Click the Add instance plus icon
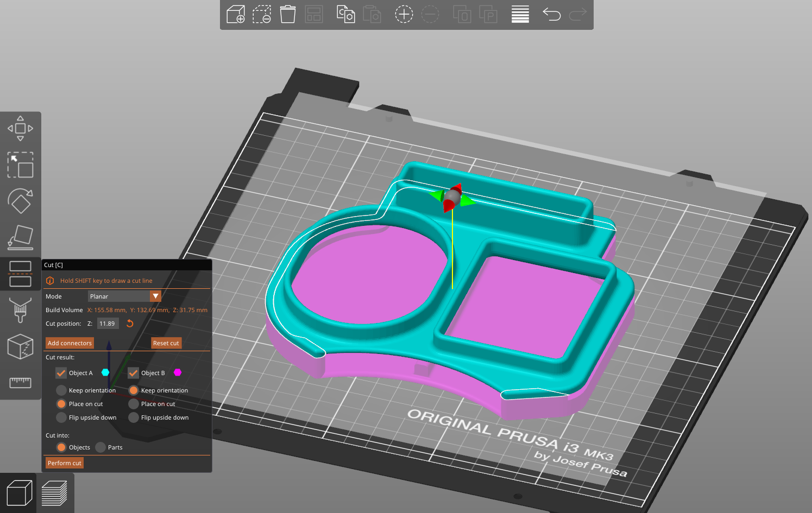The image size is (812, 513). click(x=404, y=14)
